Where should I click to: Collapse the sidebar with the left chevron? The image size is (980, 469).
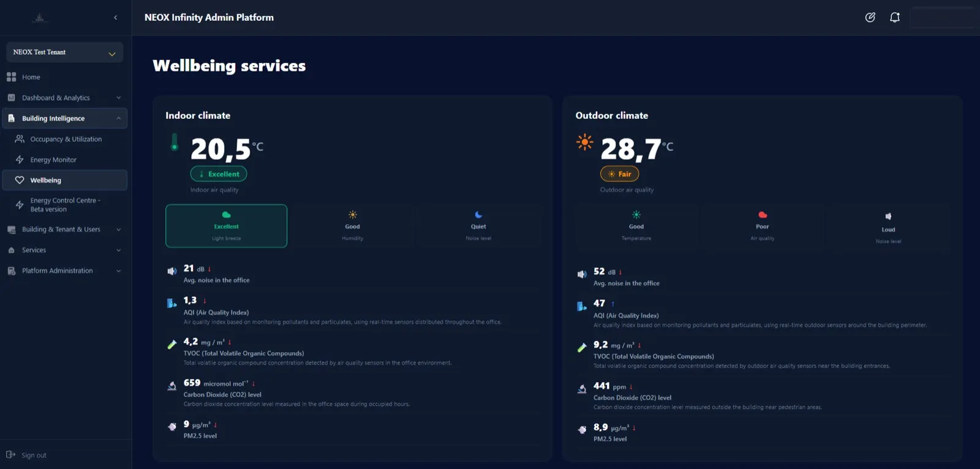tap(116, 17)
